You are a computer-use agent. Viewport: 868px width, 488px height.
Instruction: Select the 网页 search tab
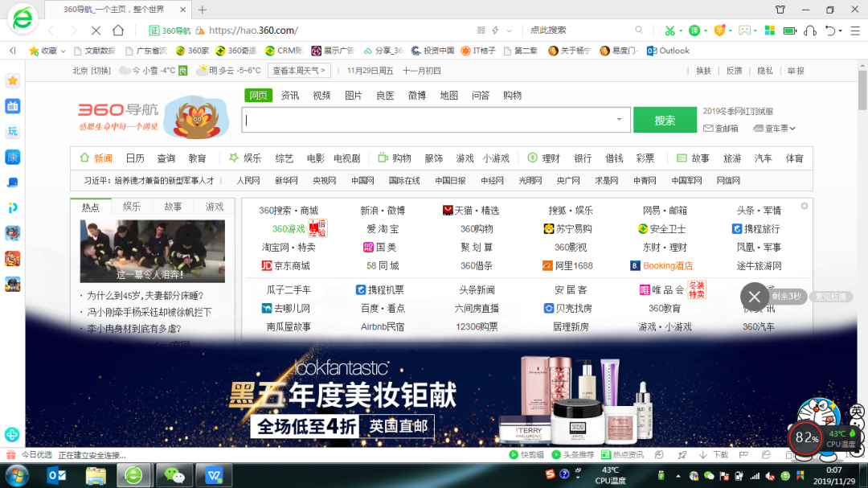pos(258,96)
